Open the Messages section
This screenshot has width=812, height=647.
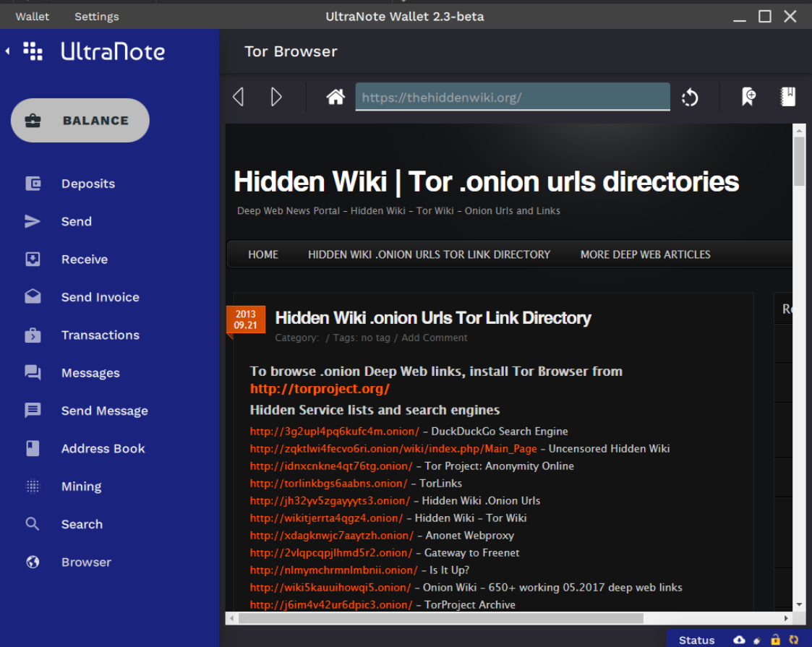90,373
